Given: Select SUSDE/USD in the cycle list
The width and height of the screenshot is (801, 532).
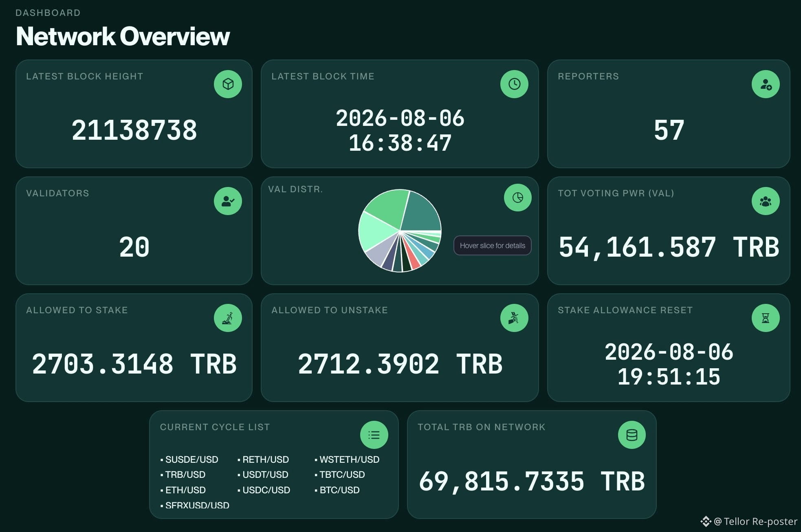Looking at the screenshot, I should 191,459.
